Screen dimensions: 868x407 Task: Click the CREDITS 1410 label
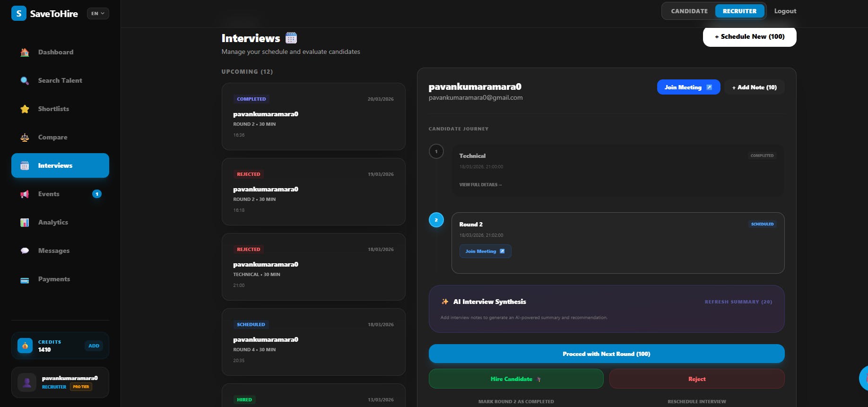50,346
